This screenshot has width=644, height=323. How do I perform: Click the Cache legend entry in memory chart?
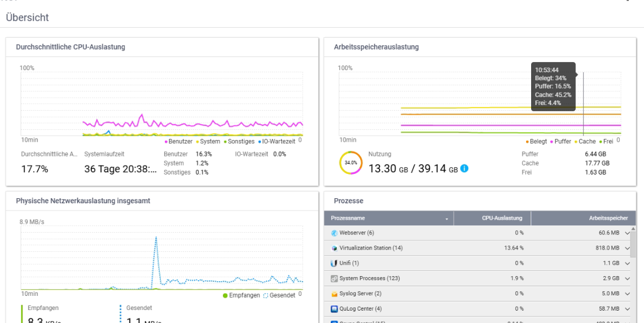[585, 141]
